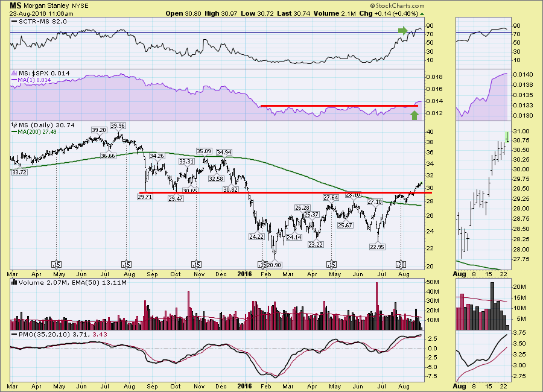Click the 31.00 price axis label in zoom panel
This screenshot has width=543, height=392.
[521, 131]
